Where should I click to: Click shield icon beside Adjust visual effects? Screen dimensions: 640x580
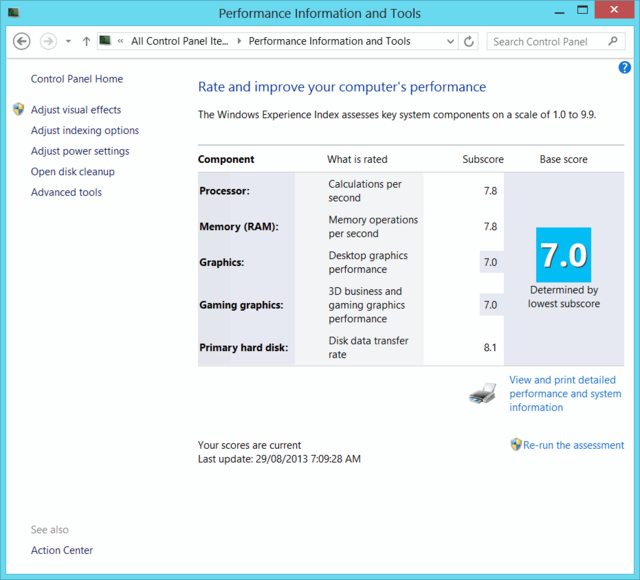click(x=18, y=109)
